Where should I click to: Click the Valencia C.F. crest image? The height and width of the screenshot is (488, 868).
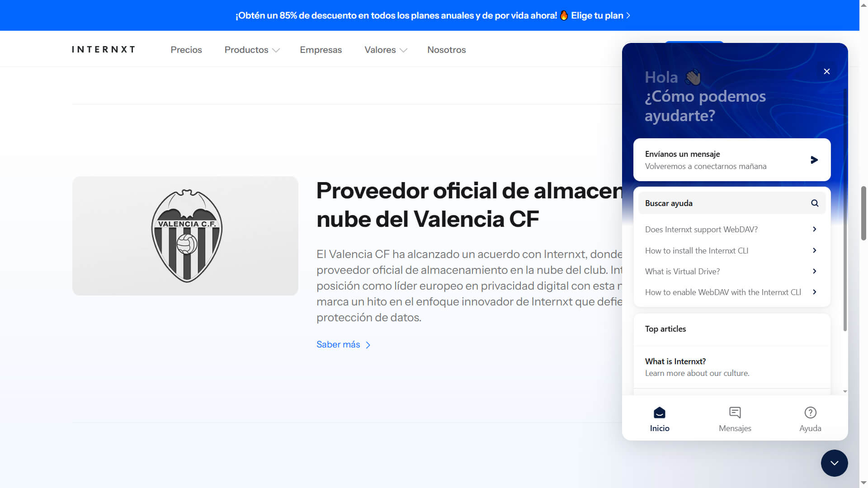pyautogui.click(x=186, y=236)
